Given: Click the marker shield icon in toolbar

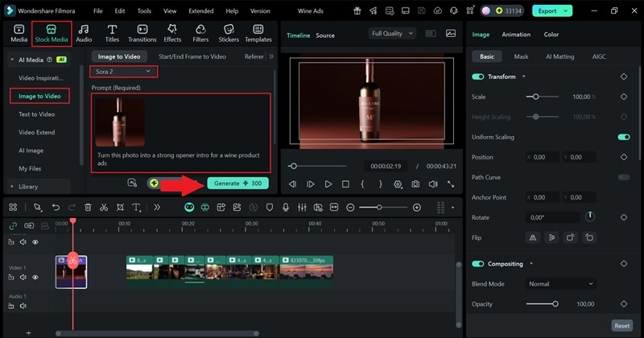Looking at the screenshot, I should pyautogui.click(x=270, y=208).
